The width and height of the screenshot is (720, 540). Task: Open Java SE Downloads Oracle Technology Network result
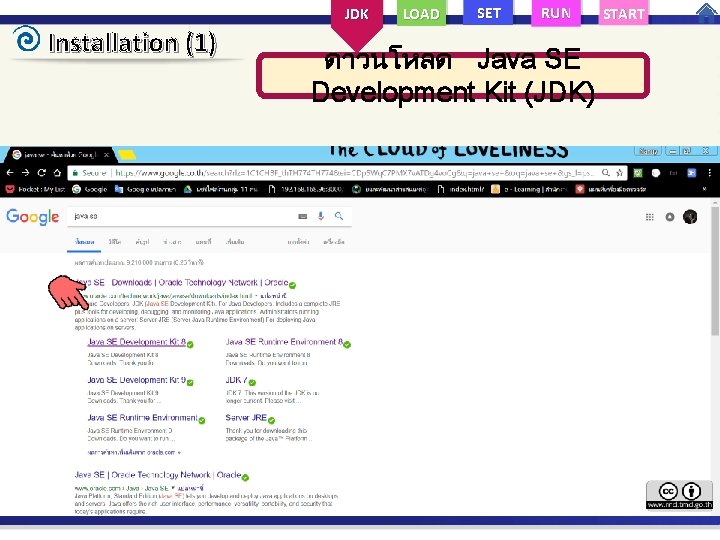pyautogui.click(x=182, y=282)
